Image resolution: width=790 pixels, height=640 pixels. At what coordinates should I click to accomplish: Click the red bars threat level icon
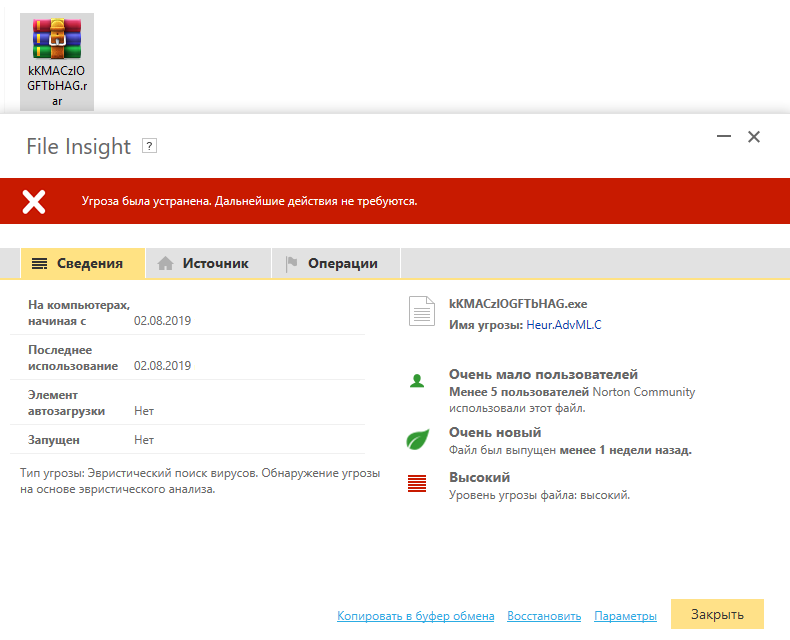click(x=417, y=483)
